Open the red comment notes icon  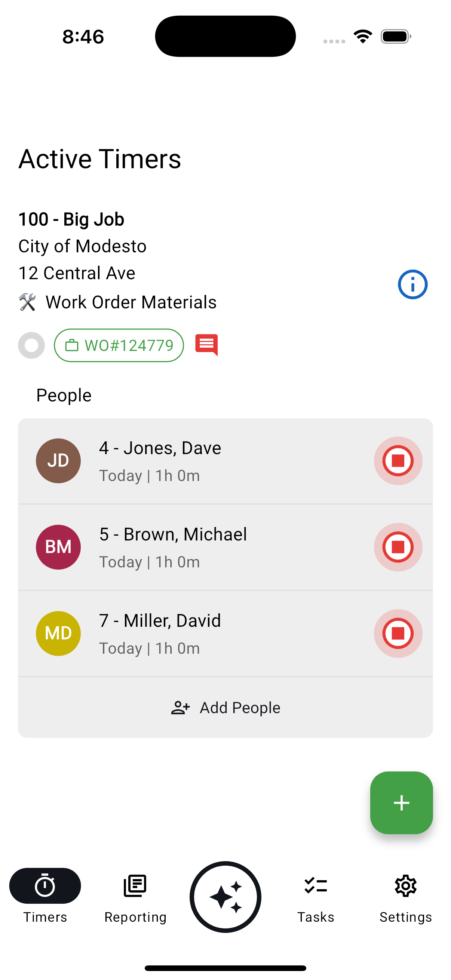206,345
